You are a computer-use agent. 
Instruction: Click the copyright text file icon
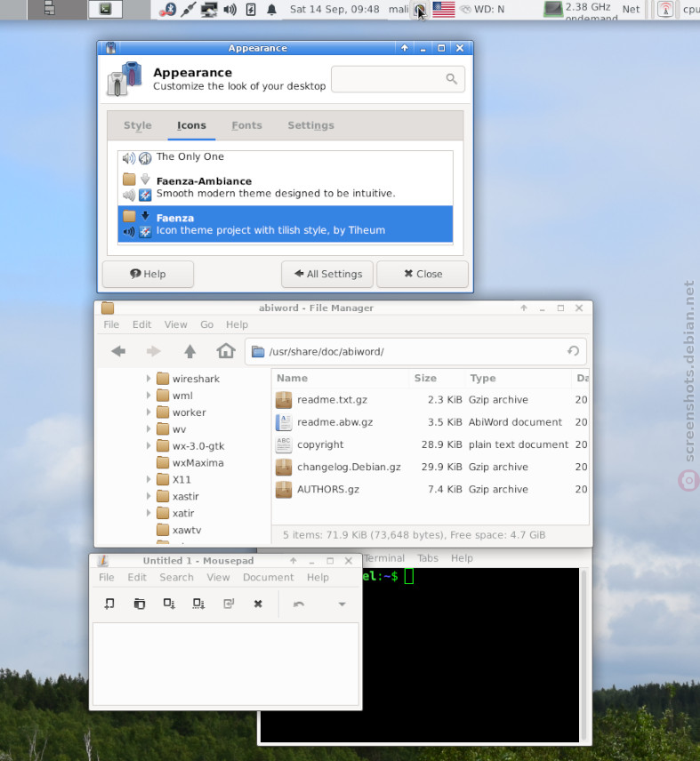[284, 445]
